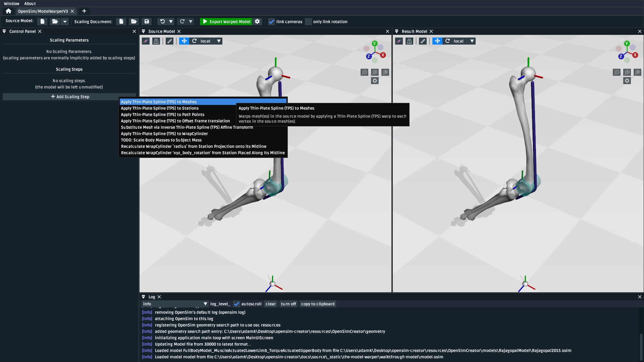Viewport: 644px width, 362px height.
Task: Collapse the Result Model panel triangle
Action: point(397,31)
